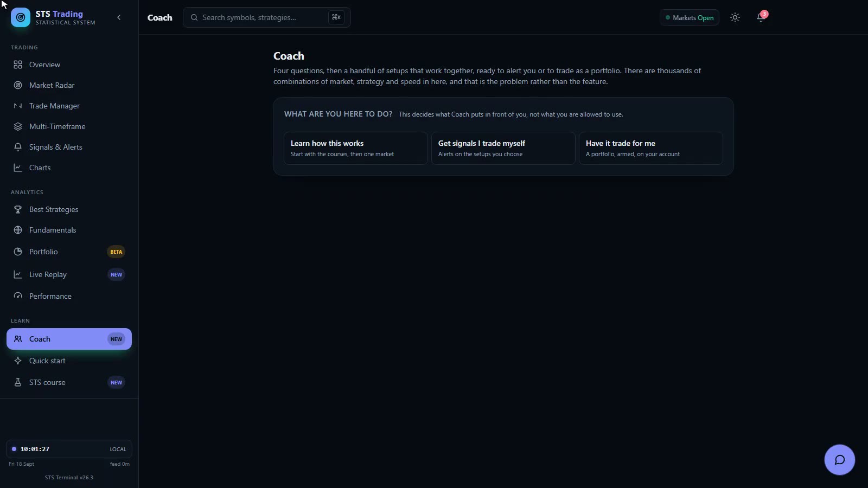Image resolution: width=868 pixels, height=488 pixels.
Task: Select the Best Strategies trophy item
Action: click(x=69, y=209)
